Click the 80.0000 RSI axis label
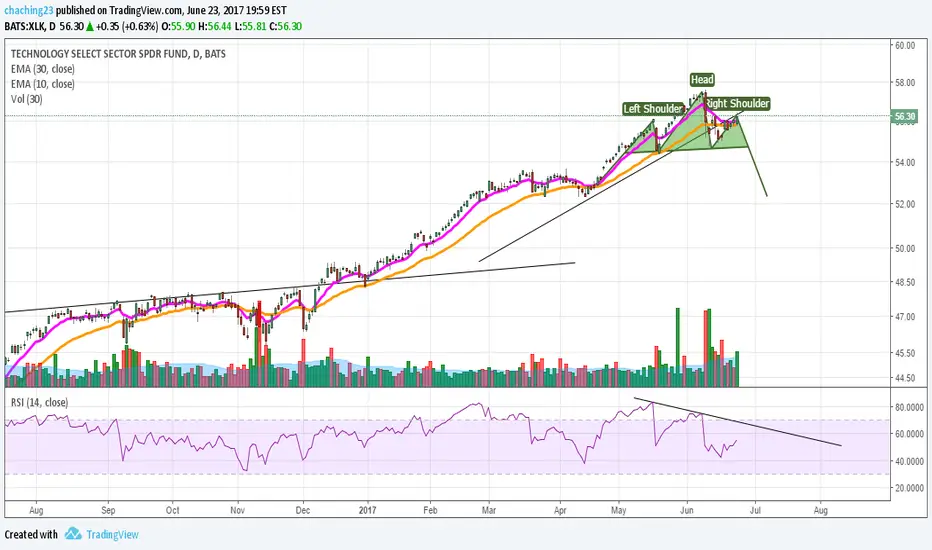Screen dimensions: 932x550 [x=909, y=407]
